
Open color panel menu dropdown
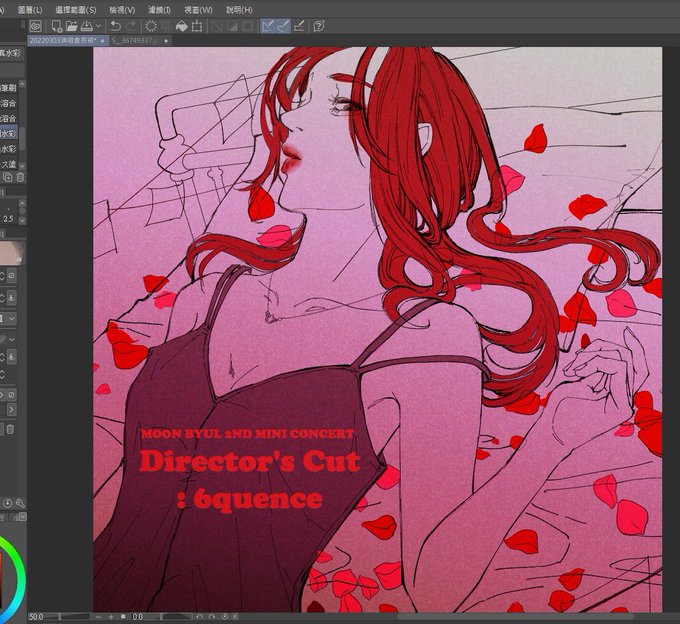tap(22, 517)
